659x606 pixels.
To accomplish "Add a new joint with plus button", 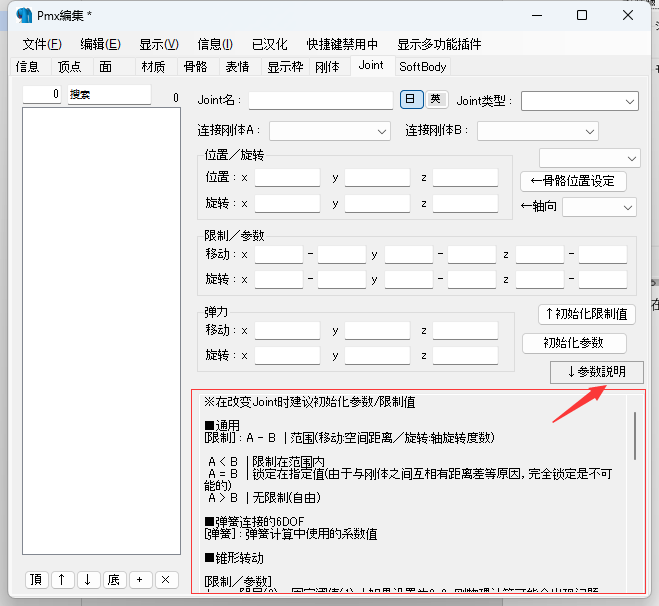I will [139, 580].
